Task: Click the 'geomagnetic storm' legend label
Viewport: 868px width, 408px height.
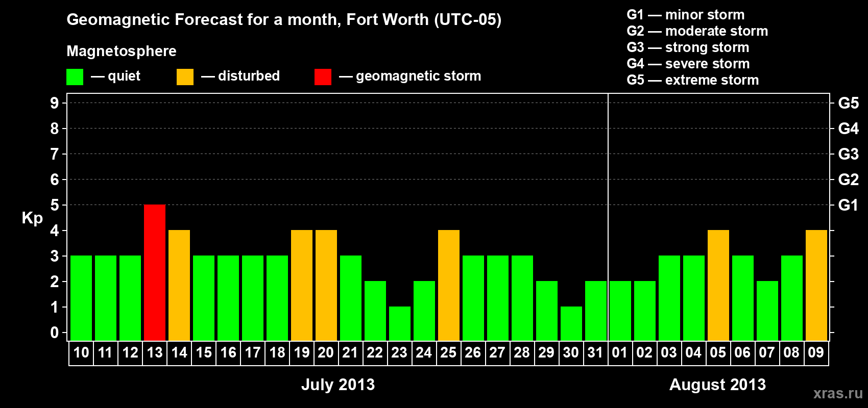Action: click(418, 76)
